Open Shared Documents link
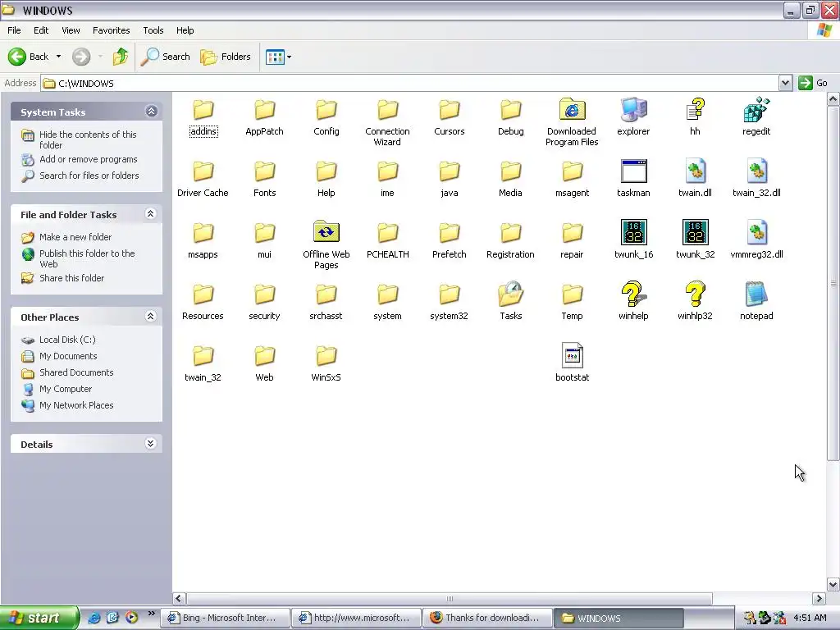Viewport: 840px width, 630px height. 76,372
